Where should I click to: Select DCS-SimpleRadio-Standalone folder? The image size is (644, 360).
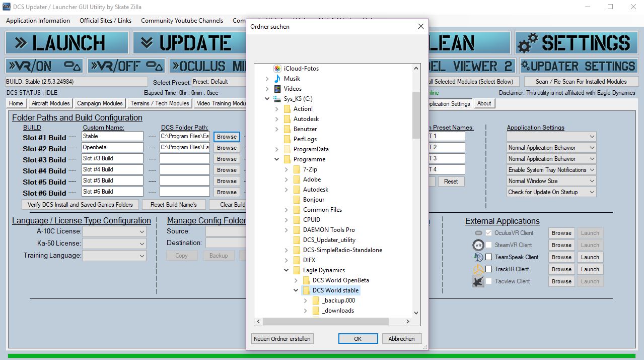tap(342, 250)
